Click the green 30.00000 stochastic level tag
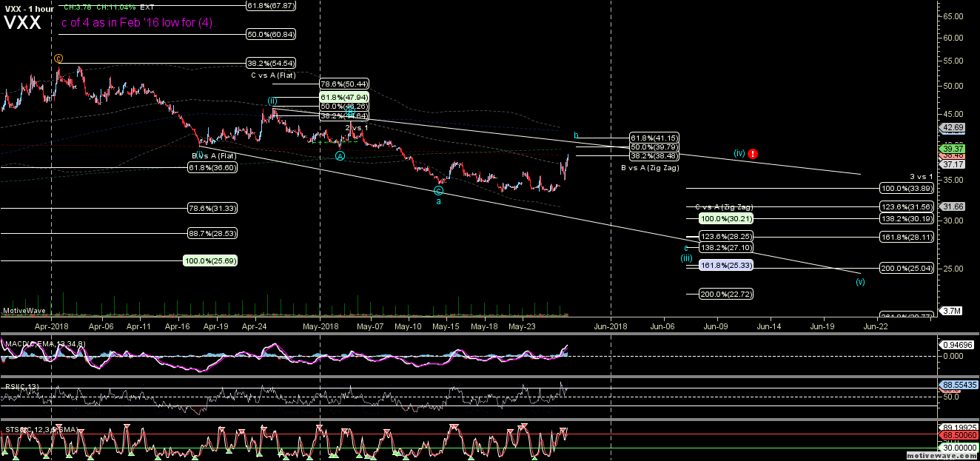 (x=958, y=448)
